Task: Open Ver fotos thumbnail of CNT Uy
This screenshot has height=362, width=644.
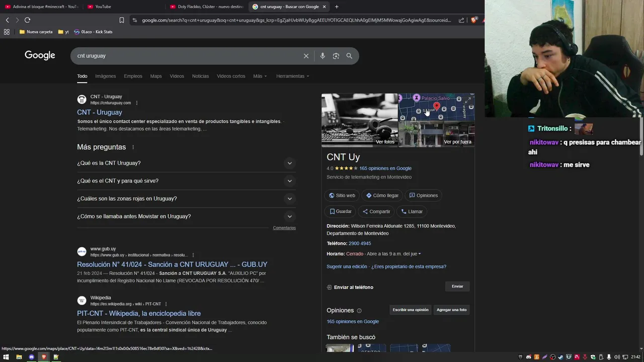Action: [360, 120]
